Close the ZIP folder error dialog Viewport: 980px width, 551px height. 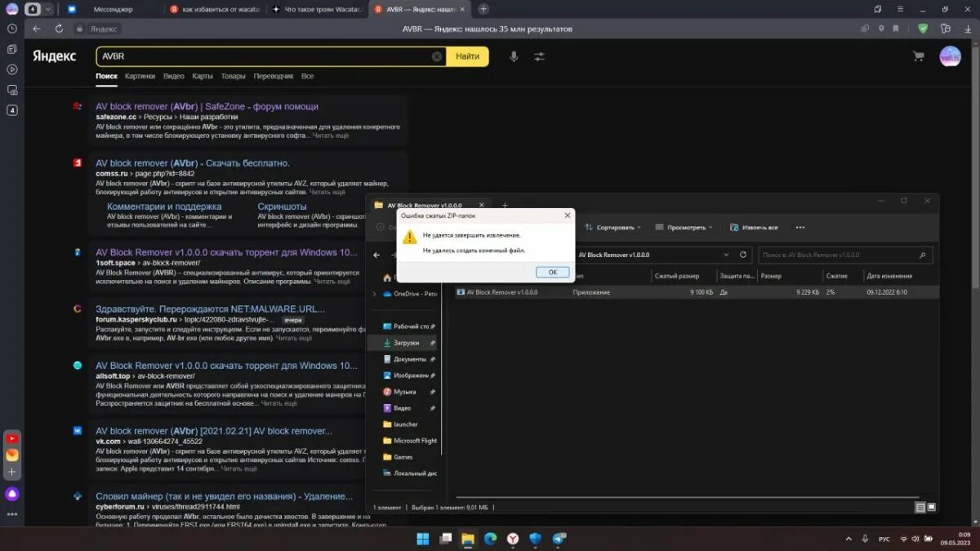[x=568, y=216]
